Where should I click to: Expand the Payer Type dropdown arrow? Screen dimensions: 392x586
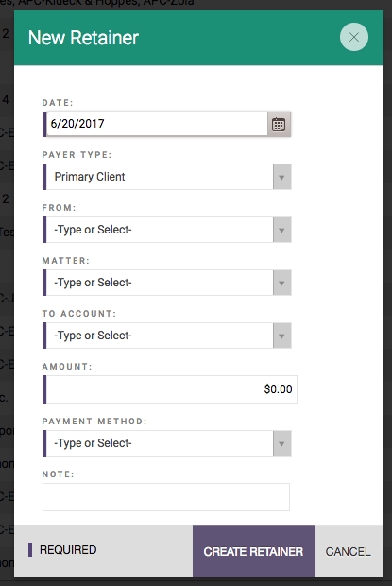point(281,177)
